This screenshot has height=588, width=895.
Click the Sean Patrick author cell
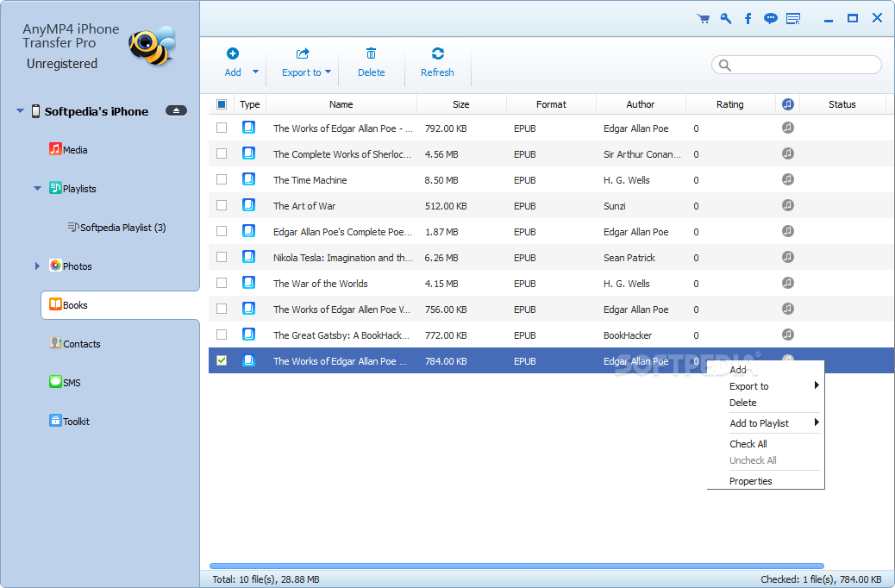pos(629,258)
